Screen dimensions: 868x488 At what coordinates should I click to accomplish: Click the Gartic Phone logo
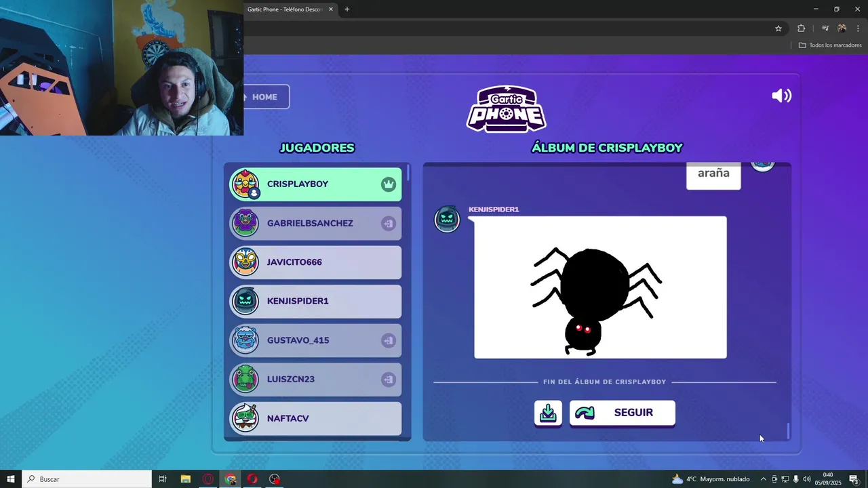tap(506, 108)
